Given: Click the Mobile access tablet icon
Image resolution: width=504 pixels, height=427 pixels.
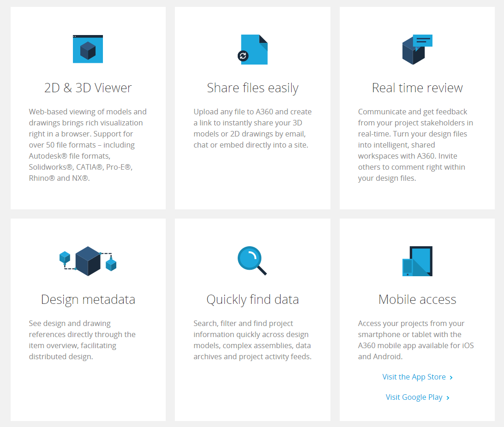Looking at the screenshot, I should pos(417,261).
